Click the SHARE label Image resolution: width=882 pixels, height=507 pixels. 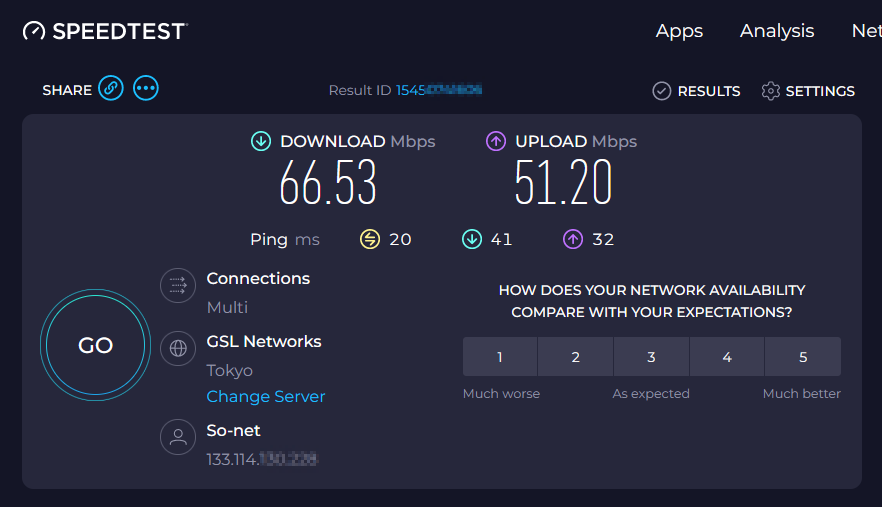tap(67, 90)
